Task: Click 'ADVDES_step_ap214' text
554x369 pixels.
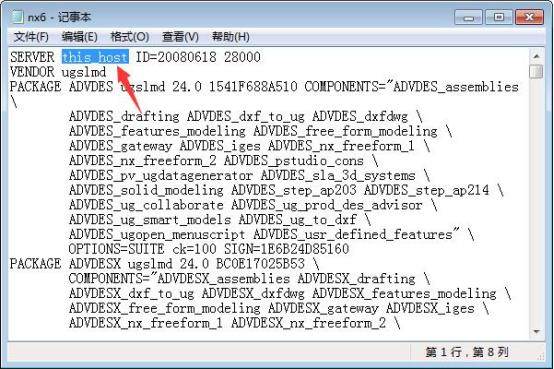Action: pyautogui.click(x=426, y=190)
